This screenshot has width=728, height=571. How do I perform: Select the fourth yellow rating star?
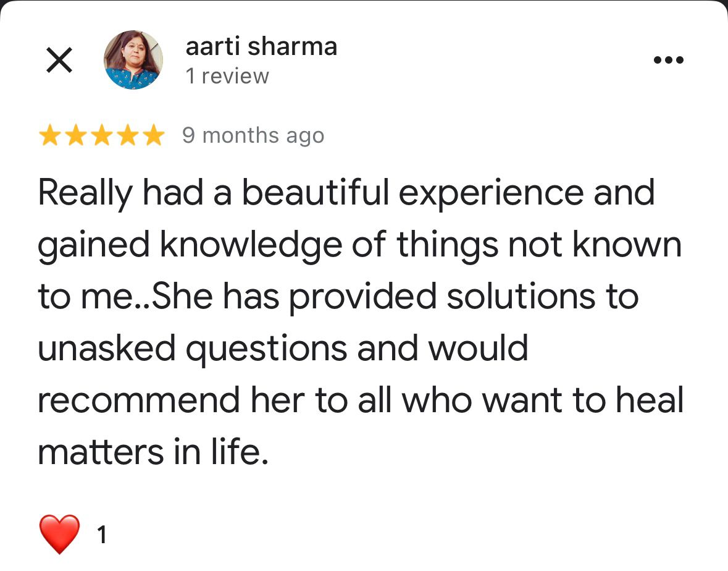[x=128, y=136]
